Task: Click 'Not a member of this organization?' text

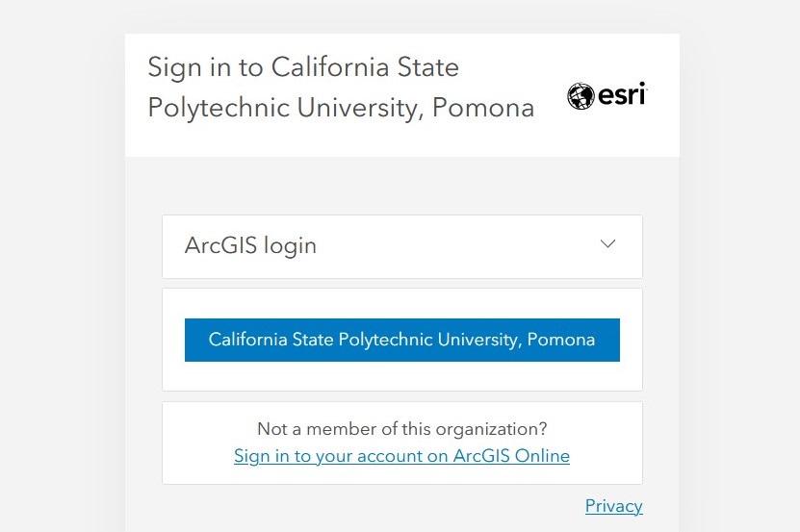Action: click(x=402, y=428)
